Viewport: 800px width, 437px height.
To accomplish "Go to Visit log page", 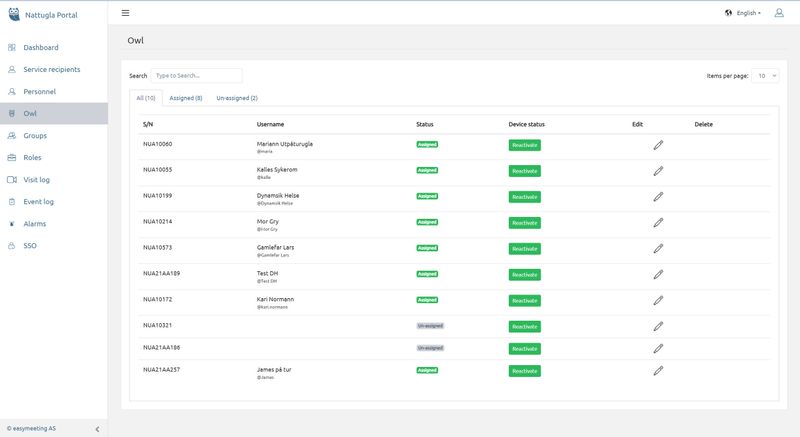I will coord(43,180).
